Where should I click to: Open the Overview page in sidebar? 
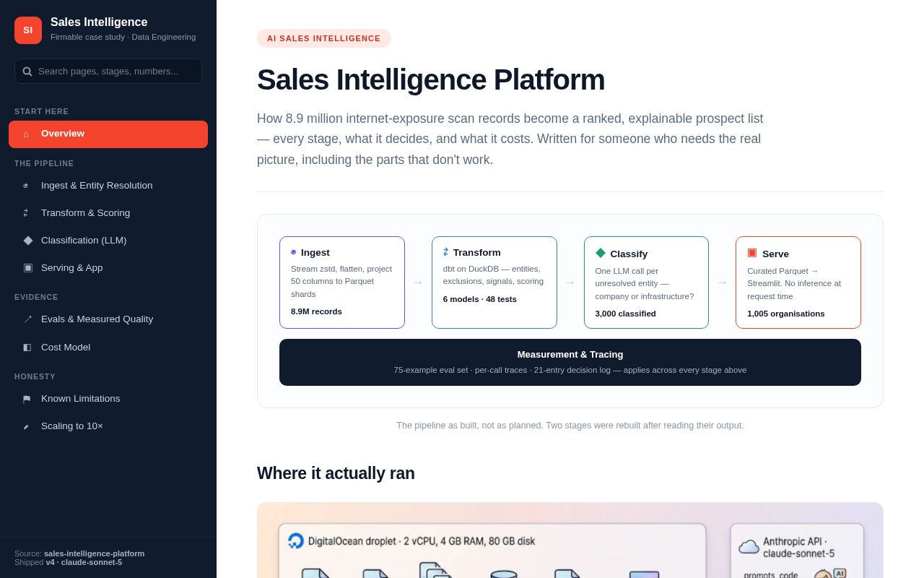point(108,134)
